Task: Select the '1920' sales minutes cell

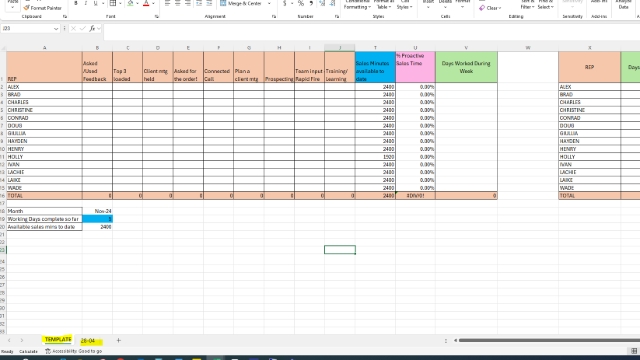Action: click(x=375, y=157)
